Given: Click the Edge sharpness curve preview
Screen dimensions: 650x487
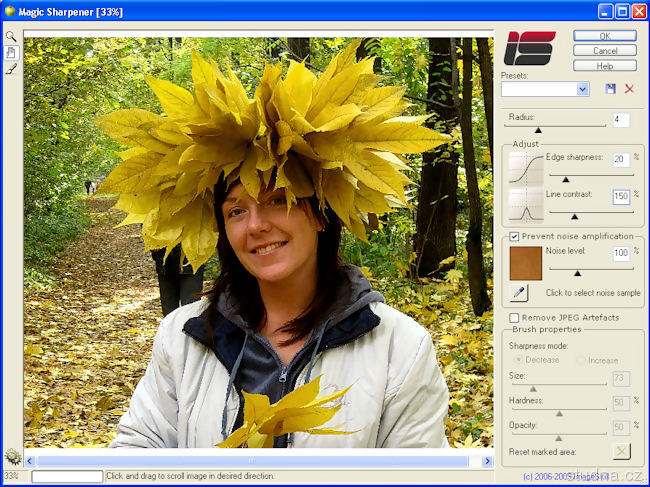Looking at the screenshot, I should click(524, 168).
